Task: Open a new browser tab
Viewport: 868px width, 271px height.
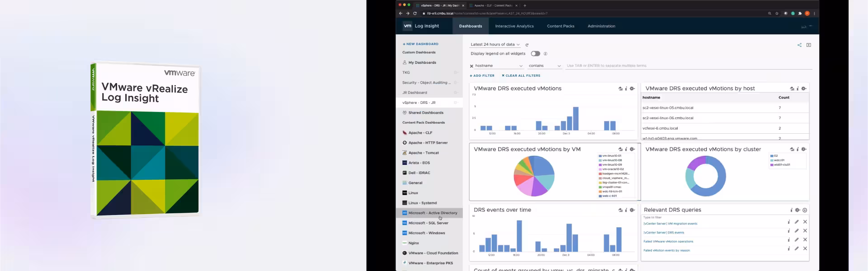Action: coord(525,5)
